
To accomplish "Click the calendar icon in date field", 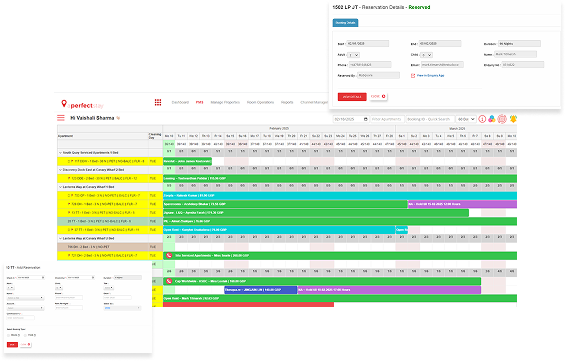I will click(366, 119).
